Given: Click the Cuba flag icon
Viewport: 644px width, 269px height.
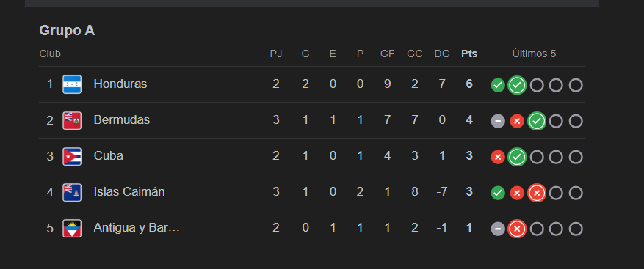Looking at the screenshot, I should coord(72,156).
